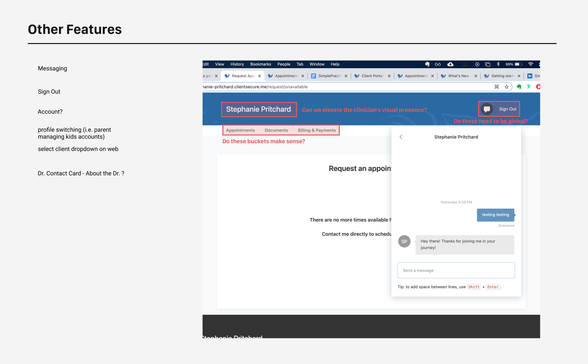Click the Sign Out link
The width and height of the screenshot is (588, 364).
(508, 109)
